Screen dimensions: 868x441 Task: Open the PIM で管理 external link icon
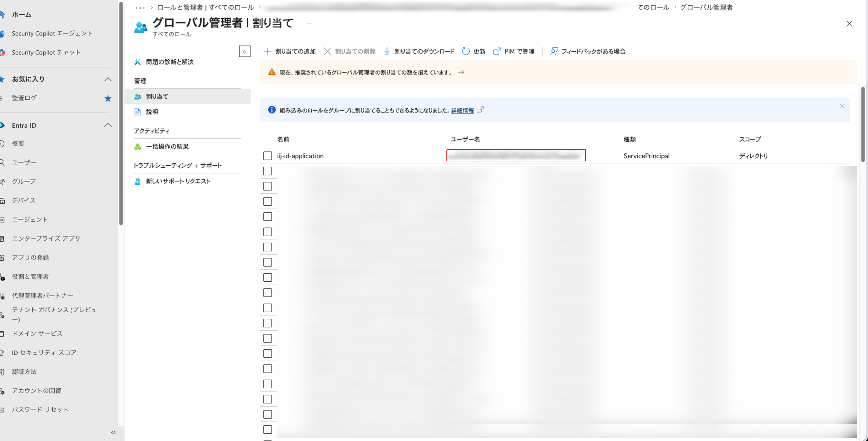(497, 51)
